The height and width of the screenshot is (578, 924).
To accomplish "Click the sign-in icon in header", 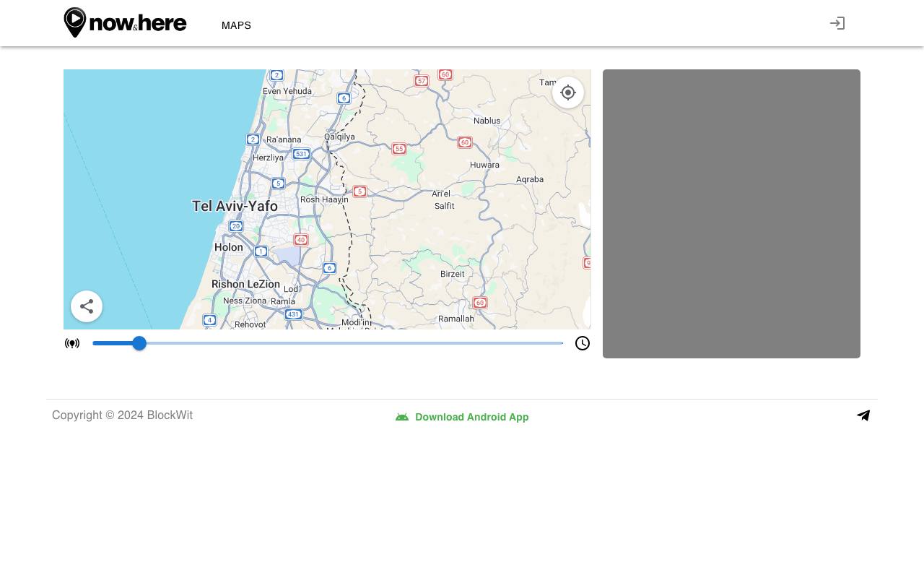I will [x=837, y=23].
